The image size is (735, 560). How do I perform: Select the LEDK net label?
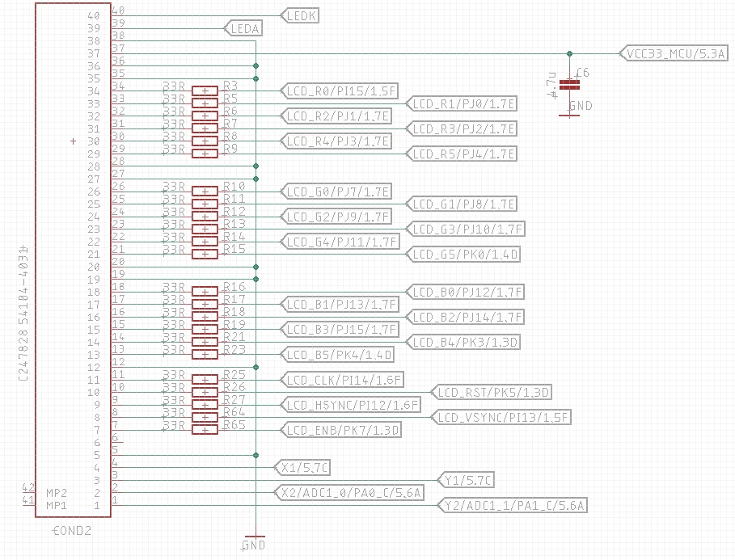tap(300, 16)
